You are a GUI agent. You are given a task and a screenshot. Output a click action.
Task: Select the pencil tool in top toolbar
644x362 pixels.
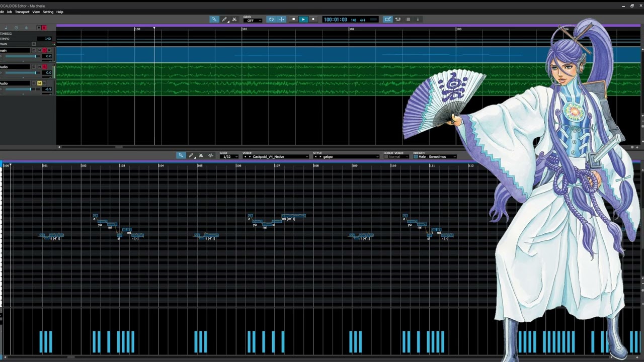tap(224, 19)
